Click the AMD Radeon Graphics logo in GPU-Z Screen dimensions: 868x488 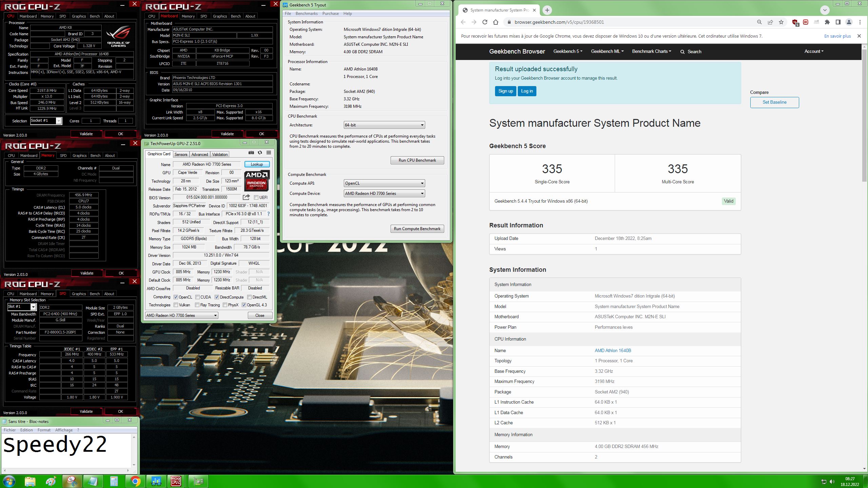pyautogui.click(x=257, y=181)
